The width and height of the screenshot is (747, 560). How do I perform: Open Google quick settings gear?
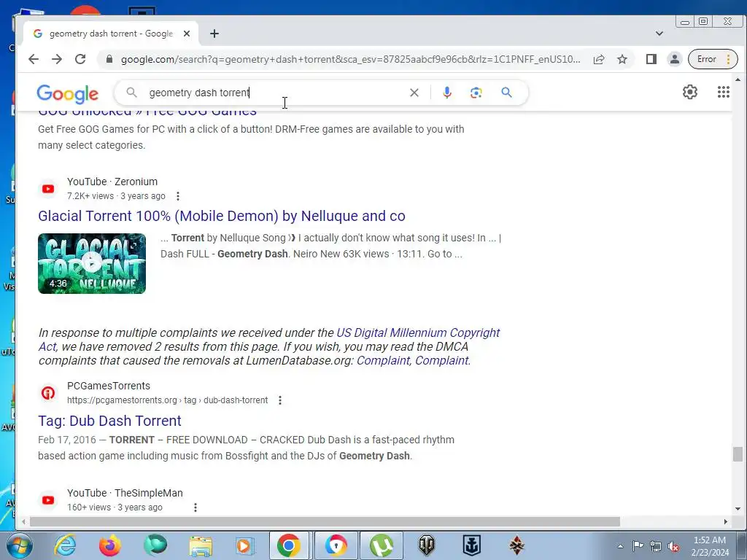(x=690, y=92)
